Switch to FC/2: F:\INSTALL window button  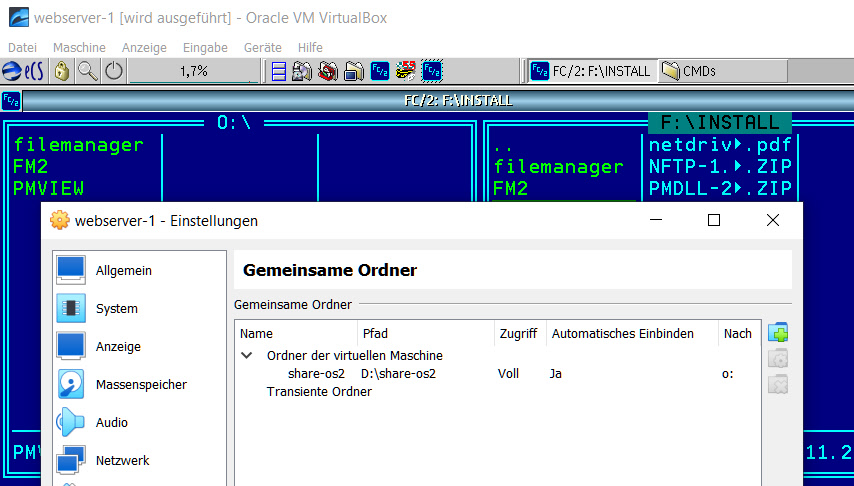[593, 71]
